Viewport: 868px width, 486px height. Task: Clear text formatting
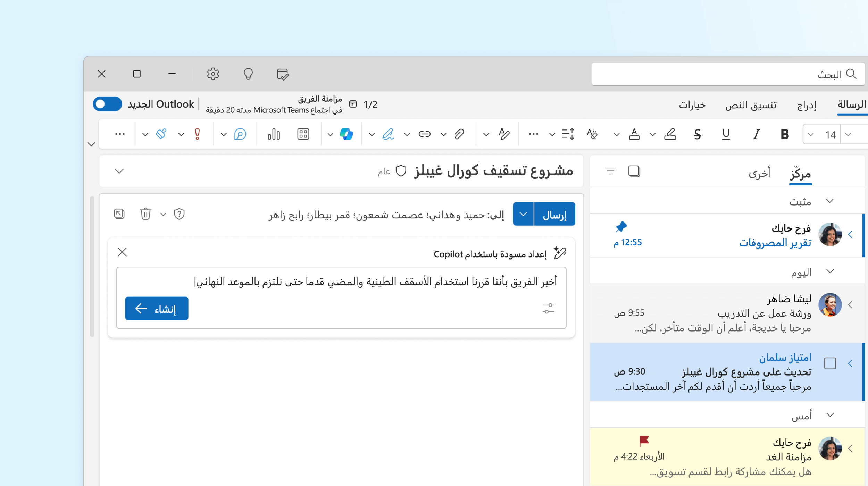[592, 134]
